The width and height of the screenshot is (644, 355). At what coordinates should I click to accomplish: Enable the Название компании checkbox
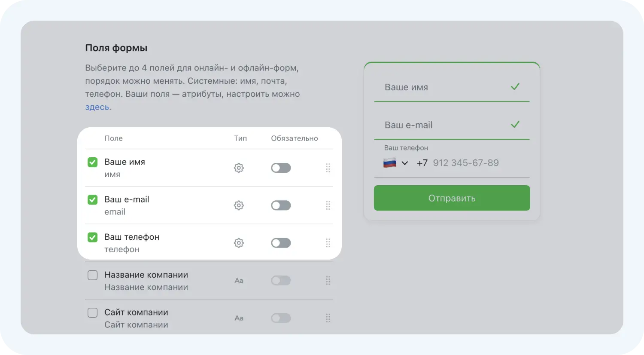tap(92, 275)
